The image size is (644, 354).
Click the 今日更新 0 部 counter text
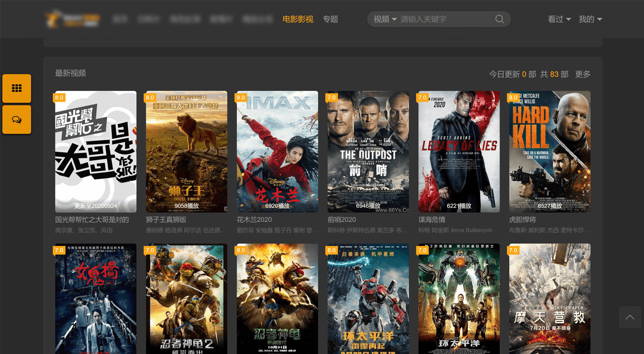point(512,74)
